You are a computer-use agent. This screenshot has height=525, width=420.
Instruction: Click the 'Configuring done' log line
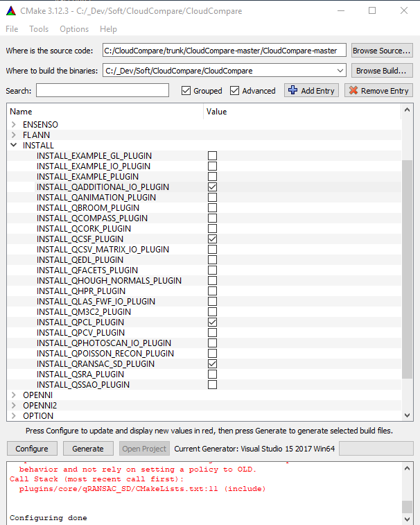click(49, 517)
